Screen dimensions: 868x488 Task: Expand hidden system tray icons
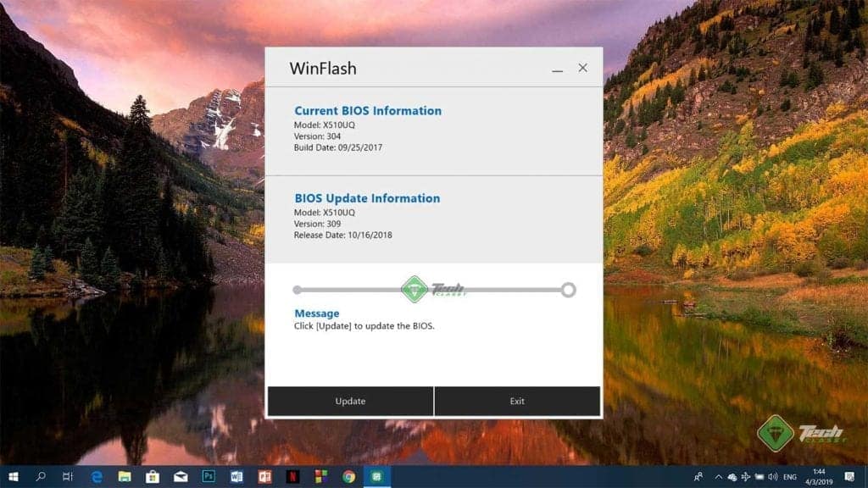[717, 476]
